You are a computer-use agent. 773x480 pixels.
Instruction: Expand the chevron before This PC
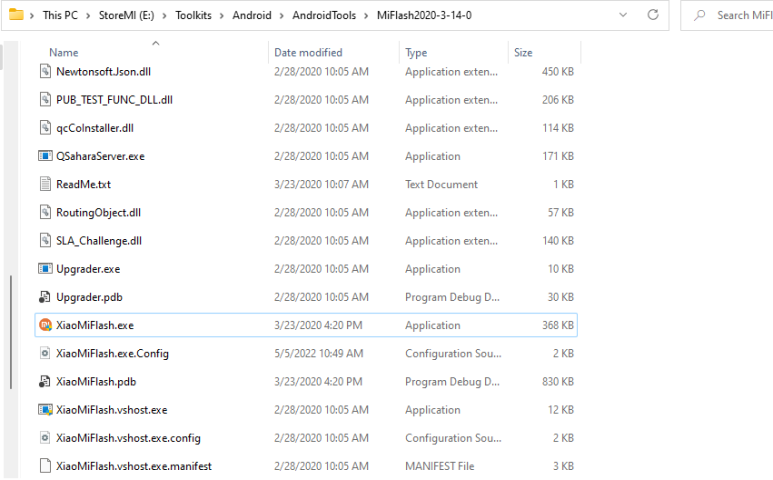pos(32,16)
